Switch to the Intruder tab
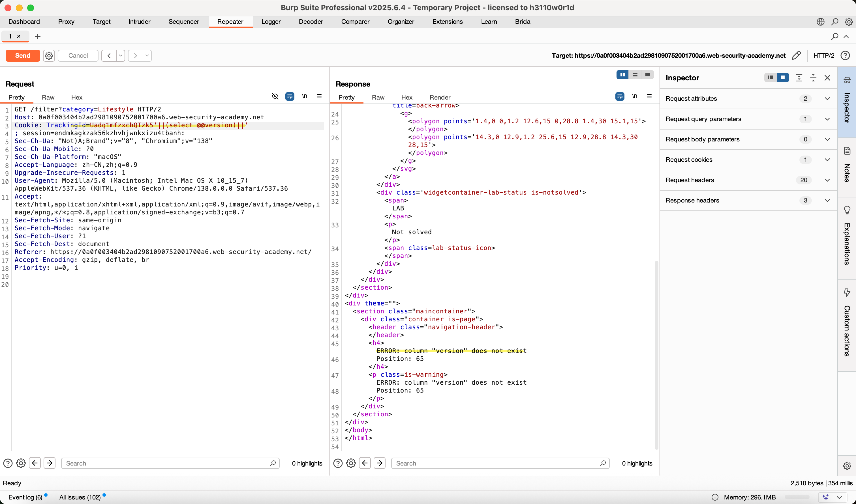 (x=139, y=22)
